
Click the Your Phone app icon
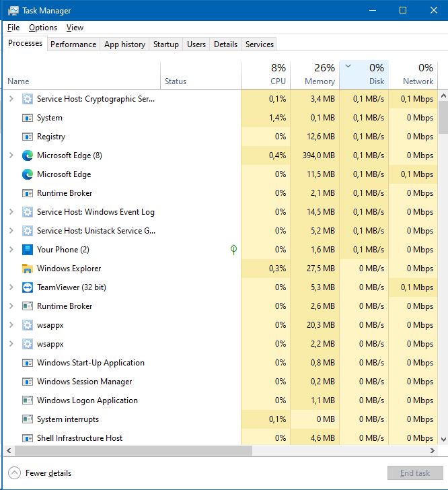click(28, 250)
